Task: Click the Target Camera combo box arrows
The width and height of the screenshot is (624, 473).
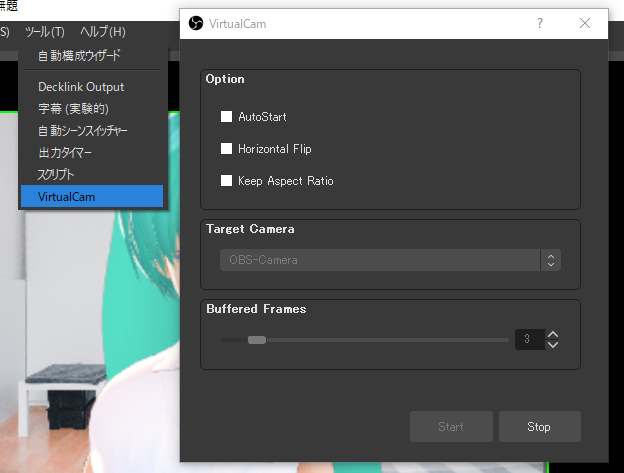Action: [x=551, y=260]
